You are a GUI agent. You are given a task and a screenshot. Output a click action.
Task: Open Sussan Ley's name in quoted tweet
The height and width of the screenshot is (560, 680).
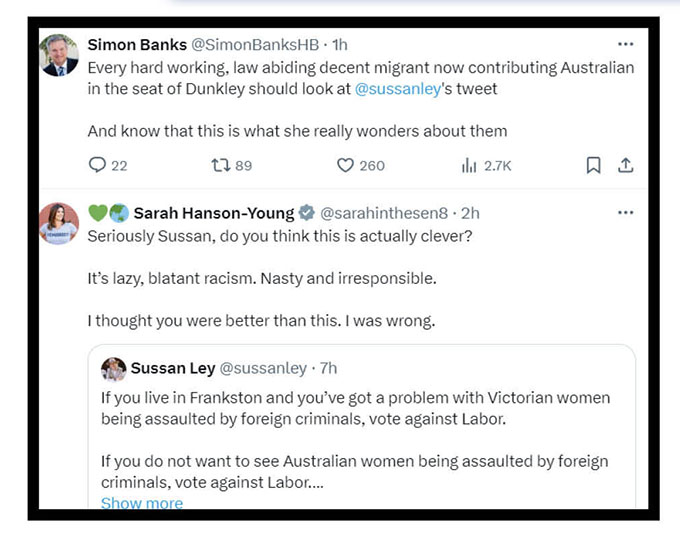click(172, 369)
